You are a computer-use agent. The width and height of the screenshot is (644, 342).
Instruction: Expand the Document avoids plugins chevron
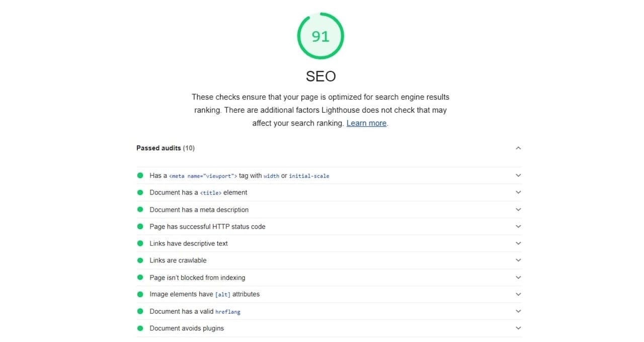pyautogui.click(x=518, y=328)
